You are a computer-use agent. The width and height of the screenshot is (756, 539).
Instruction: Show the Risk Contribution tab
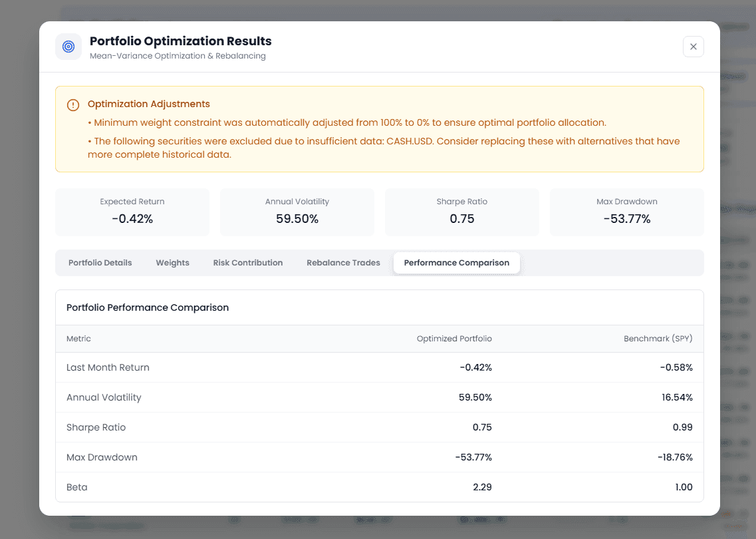click(x=248, y=263)
